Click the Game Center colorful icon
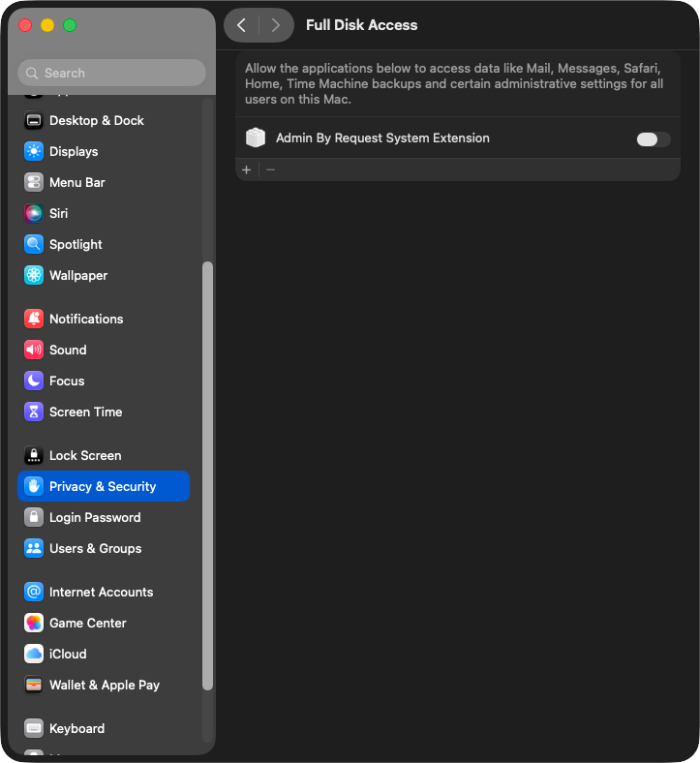This screenshot has width=700, height=763. (34, 624)
